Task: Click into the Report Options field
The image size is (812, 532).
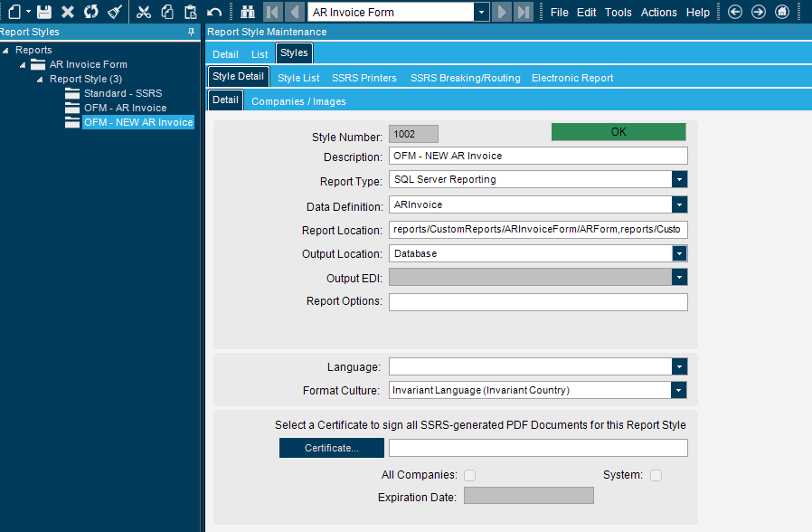Action: 538,302
